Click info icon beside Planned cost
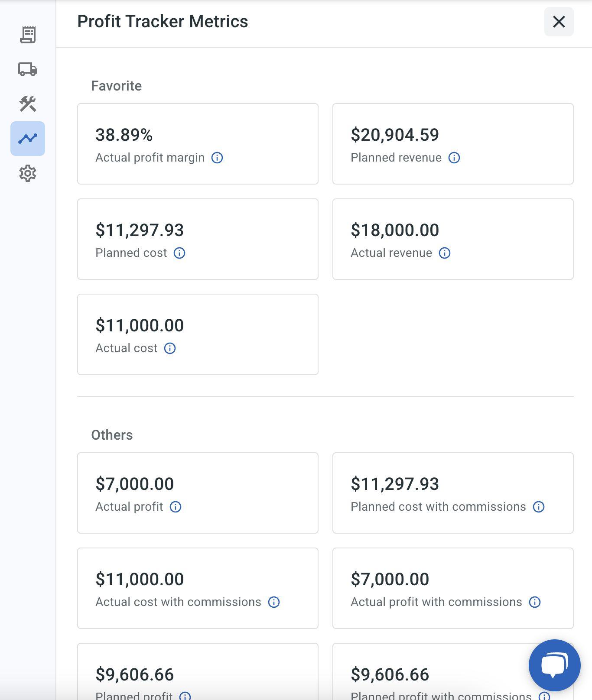This screenshot has height=700, width=592. coord(179,253)
